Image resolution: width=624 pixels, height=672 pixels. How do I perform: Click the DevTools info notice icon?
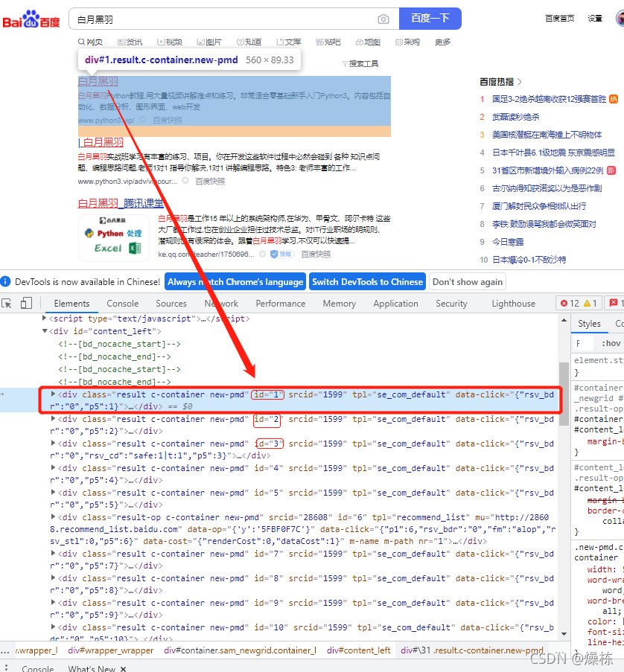pos(5,281)
